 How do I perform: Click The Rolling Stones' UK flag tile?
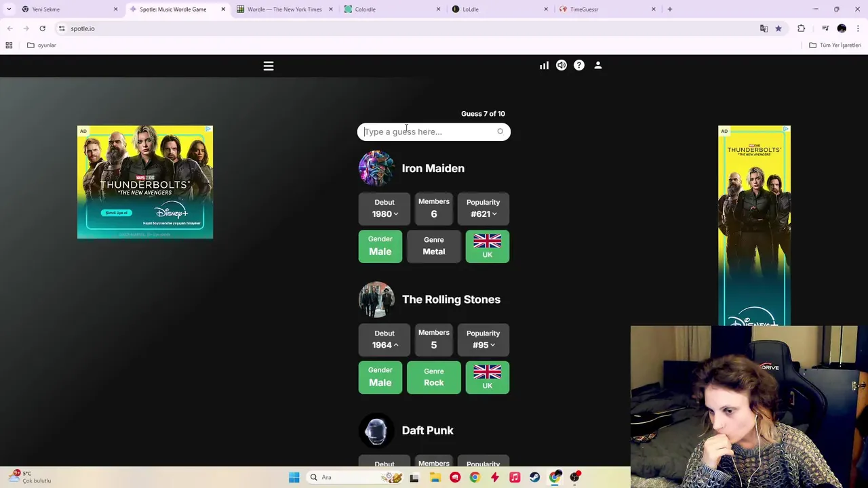click(488, 377)
